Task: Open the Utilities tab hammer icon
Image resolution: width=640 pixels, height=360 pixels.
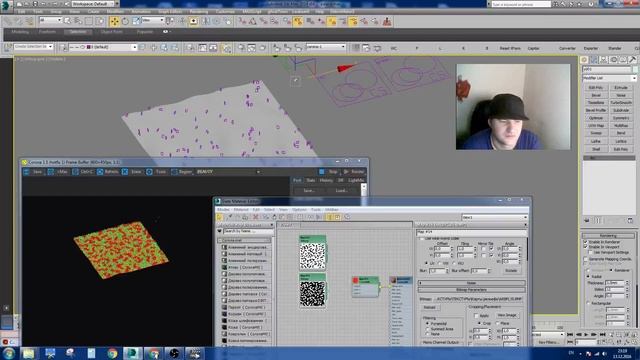Action: click(x=633, y=60)
